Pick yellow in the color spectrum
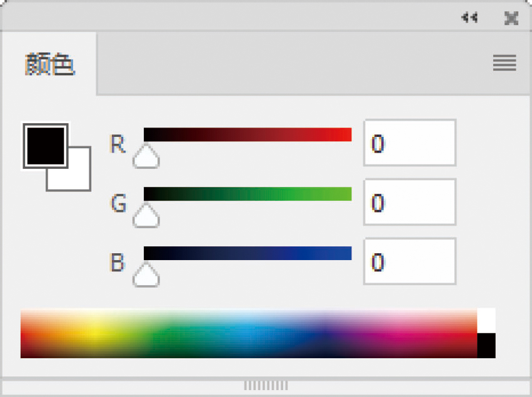 (x=94, y=328)
